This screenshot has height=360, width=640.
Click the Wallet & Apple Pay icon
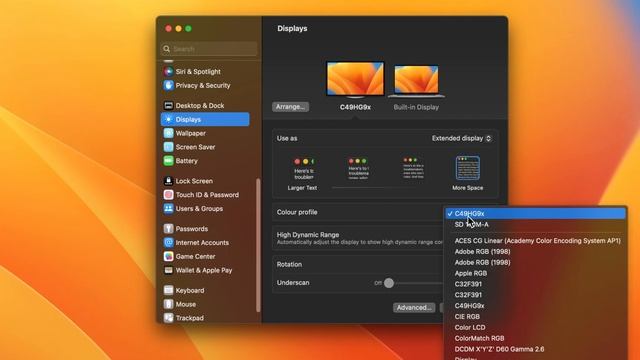pyautogui.click(x=168, y=270)
